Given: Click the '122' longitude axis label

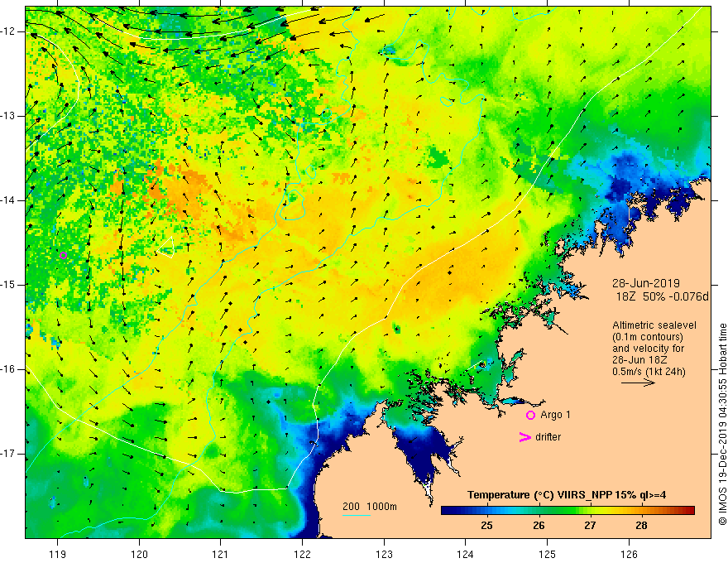Looking at the screenshot, I should pyautogui.click(x=302, y=554).
